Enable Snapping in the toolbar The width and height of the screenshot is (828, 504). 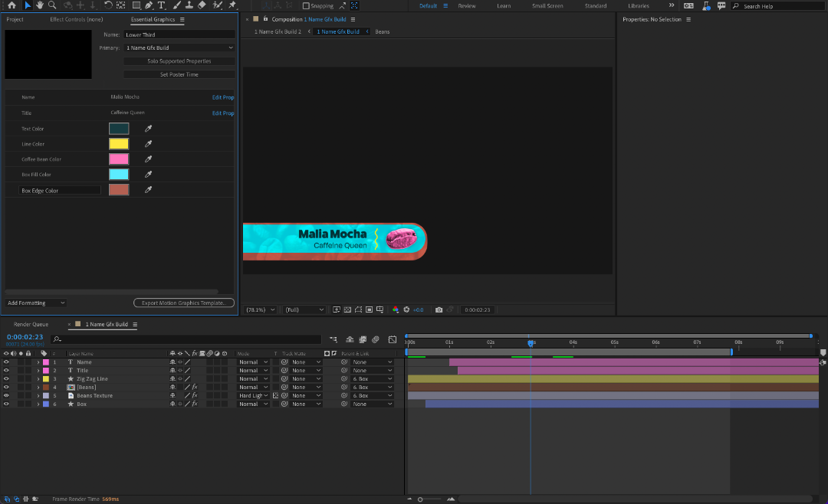307,5
